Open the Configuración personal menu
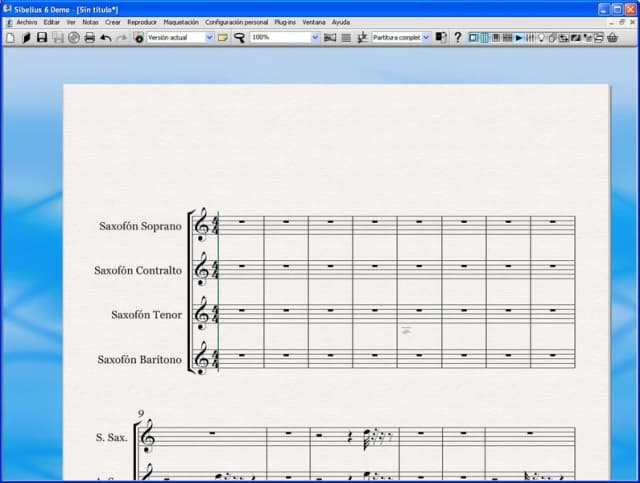 pyautogui.click(x=237, y=22)
